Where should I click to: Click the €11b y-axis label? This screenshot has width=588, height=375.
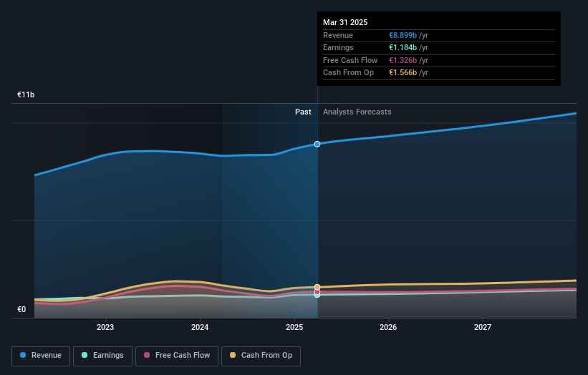pyautogui.click(x=26, y=94)
